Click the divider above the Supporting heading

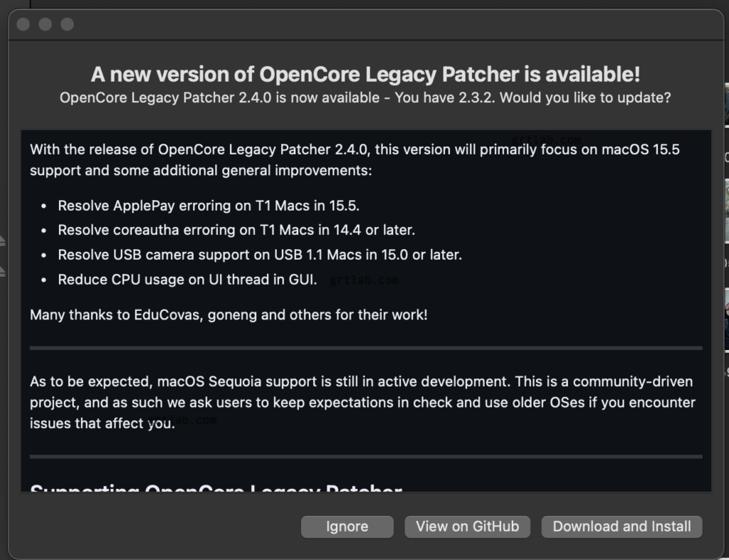click(x=366, y=456)
